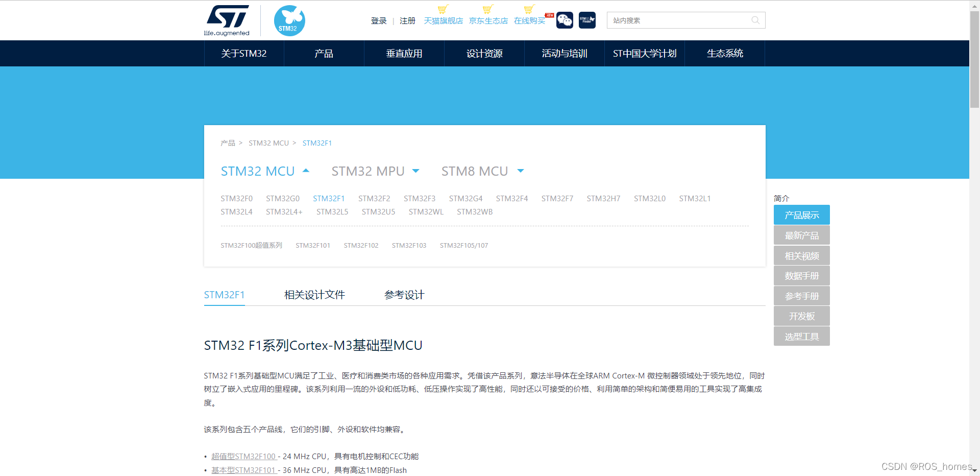Click the 注册 link

407,21
